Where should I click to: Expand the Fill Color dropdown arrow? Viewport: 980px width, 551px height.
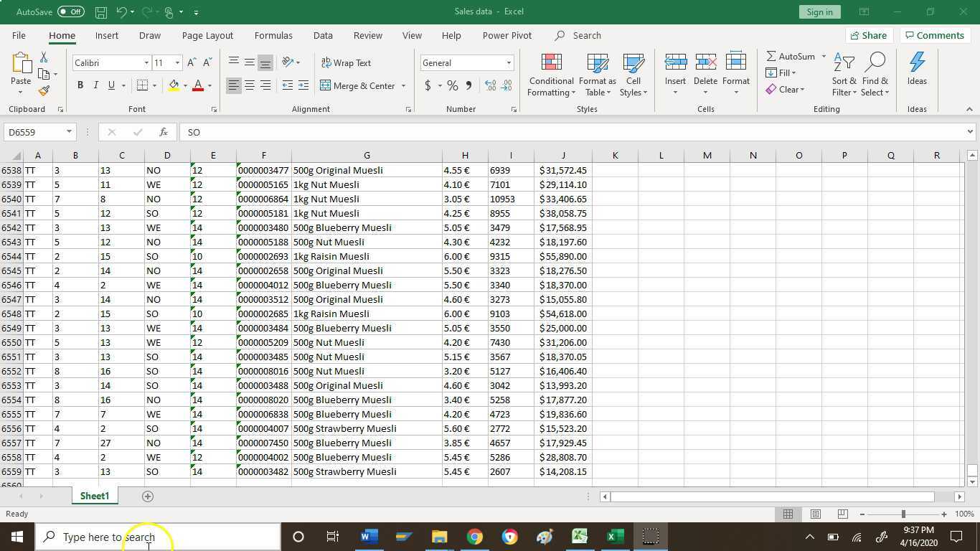184,85
